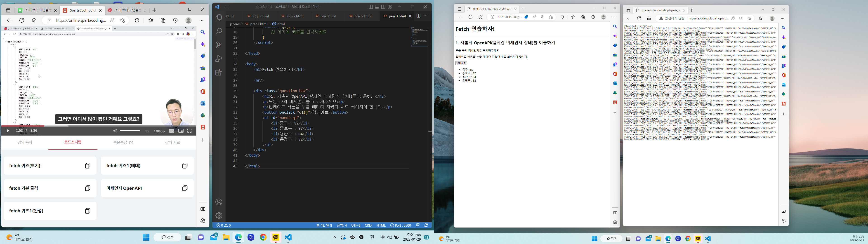Open the errors and warnings status item
This screenshot has height=244, width=868.
pos(224,225)
